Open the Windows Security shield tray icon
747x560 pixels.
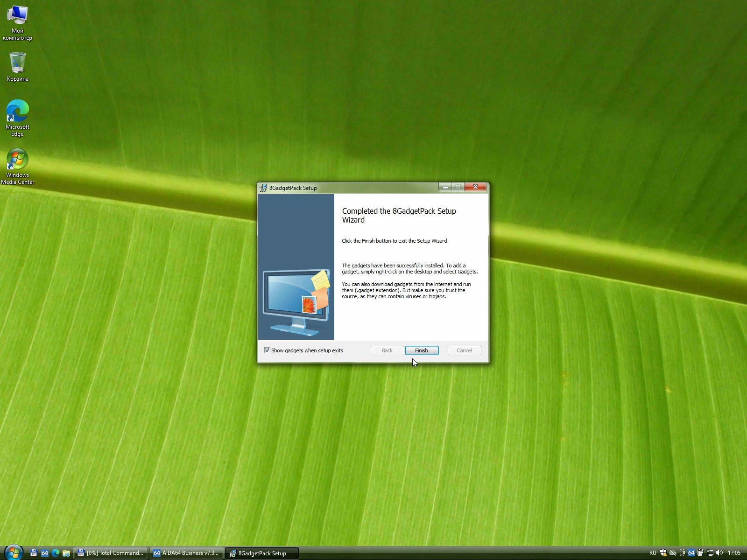pyautogui.click(x=663, y=553)
